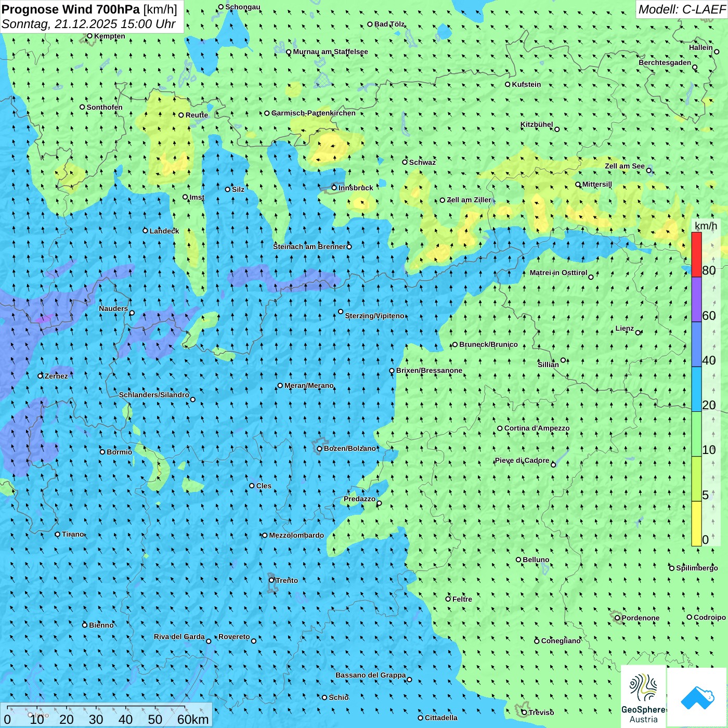The width and height of the screenshot is (728, 728).
Task: Click the 'Murnau am Staffelsee' label
Action: [330, 51]
